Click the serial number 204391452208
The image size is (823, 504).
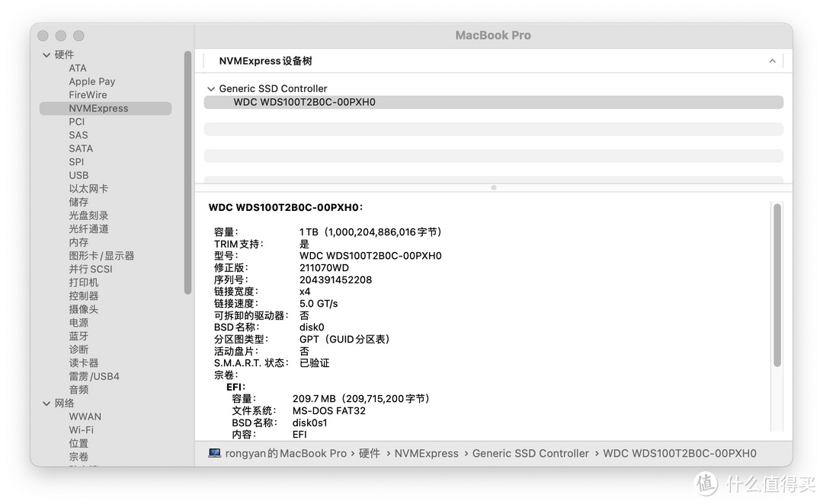tap(335, 279)
